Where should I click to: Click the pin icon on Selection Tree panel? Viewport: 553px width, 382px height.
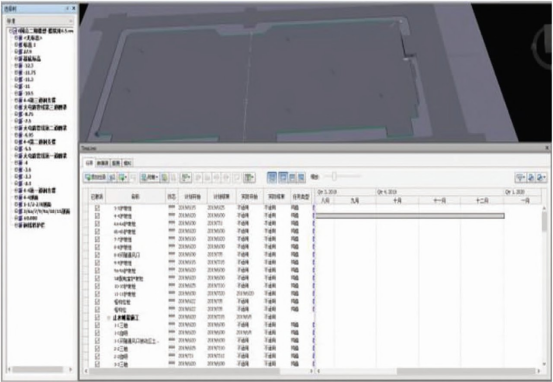(67, 8)
